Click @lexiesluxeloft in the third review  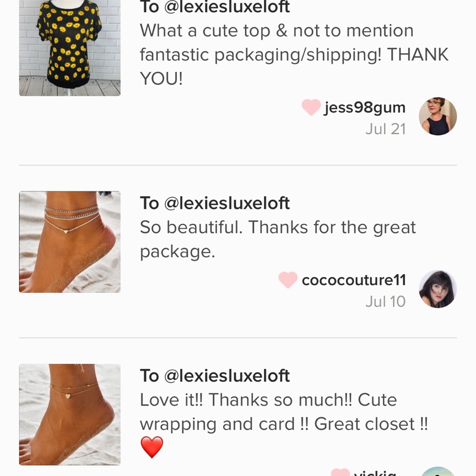pos(227,376)
